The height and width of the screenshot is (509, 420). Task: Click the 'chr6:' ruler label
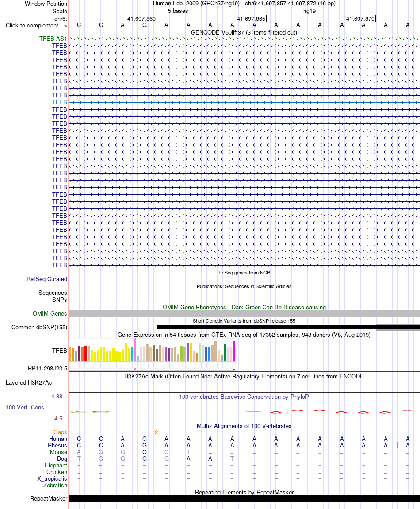(61, 19)
